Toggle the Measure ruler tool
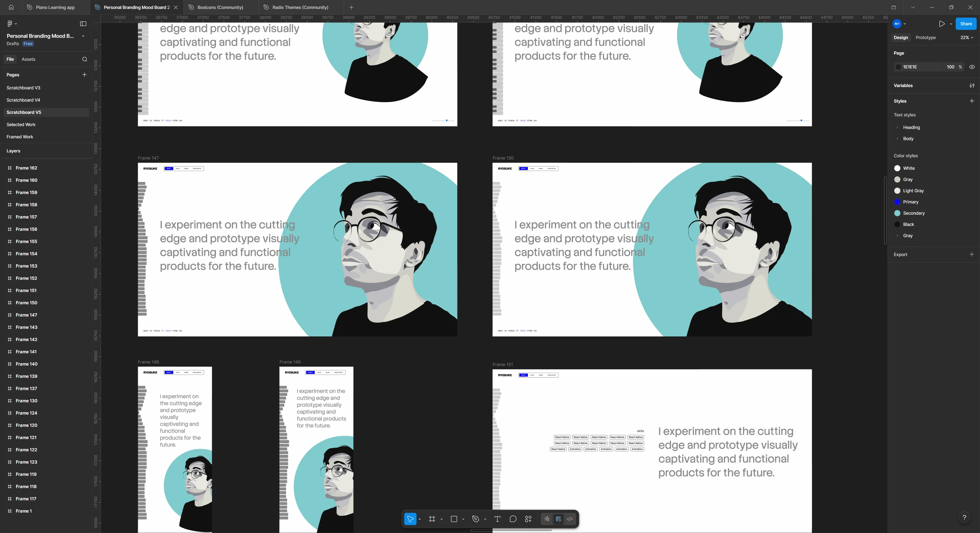 (x=558, y=519)
